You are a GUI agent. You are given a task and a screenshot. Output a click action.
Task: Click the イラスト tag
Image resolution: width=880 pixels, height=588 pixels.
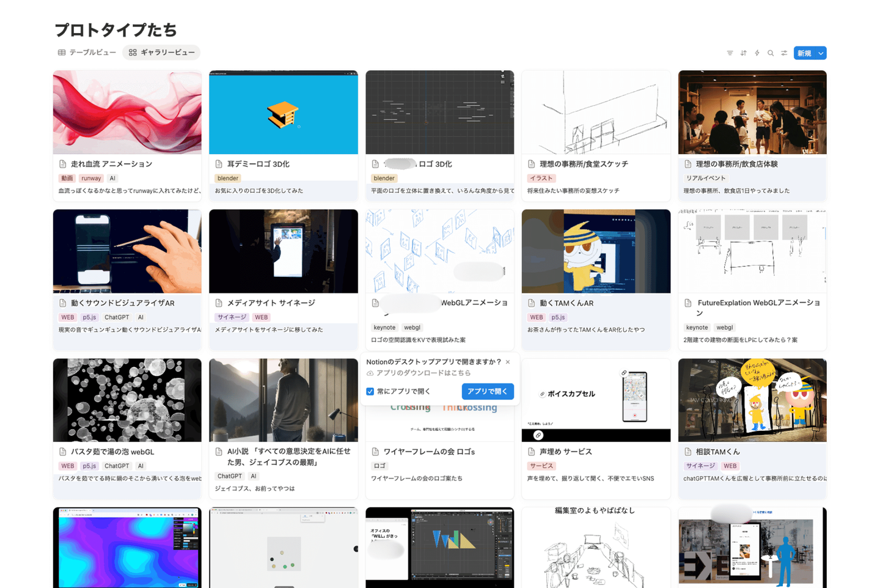pyautogui.click(x=541, y=178)
